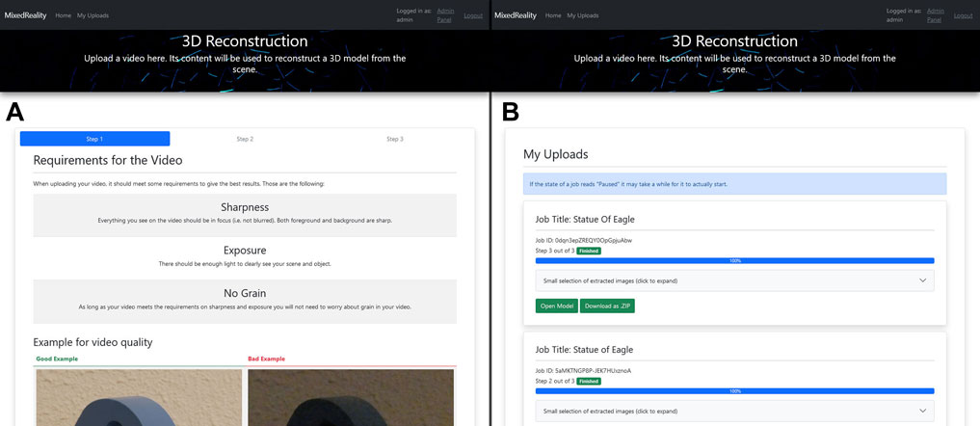The height and width of the screenshot is (426, 980).
Task: Click Example for video quality heading
Action: click(x=93, y=342)
